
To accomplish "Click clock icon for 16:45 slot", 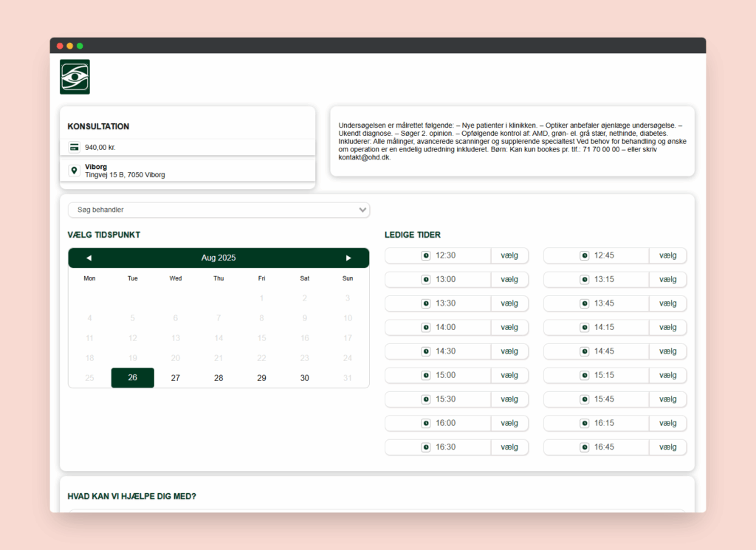I will click(x=585, y=447).
